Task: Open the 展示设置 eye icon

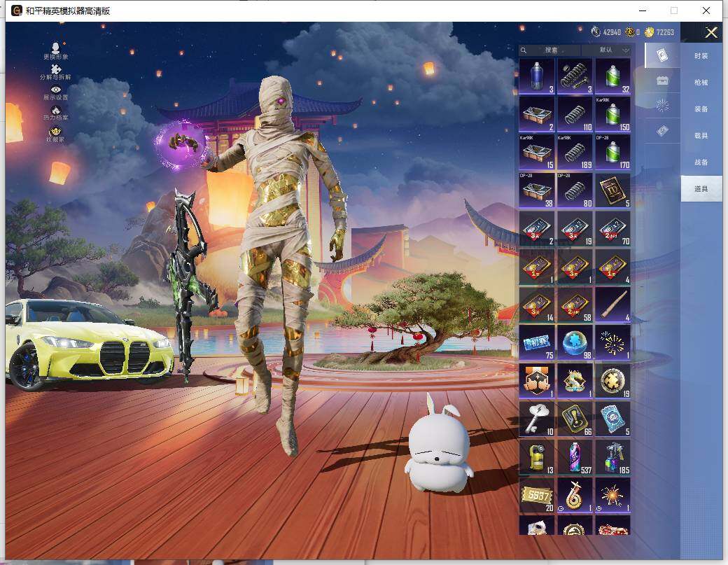Action: [x=56, y=93]
